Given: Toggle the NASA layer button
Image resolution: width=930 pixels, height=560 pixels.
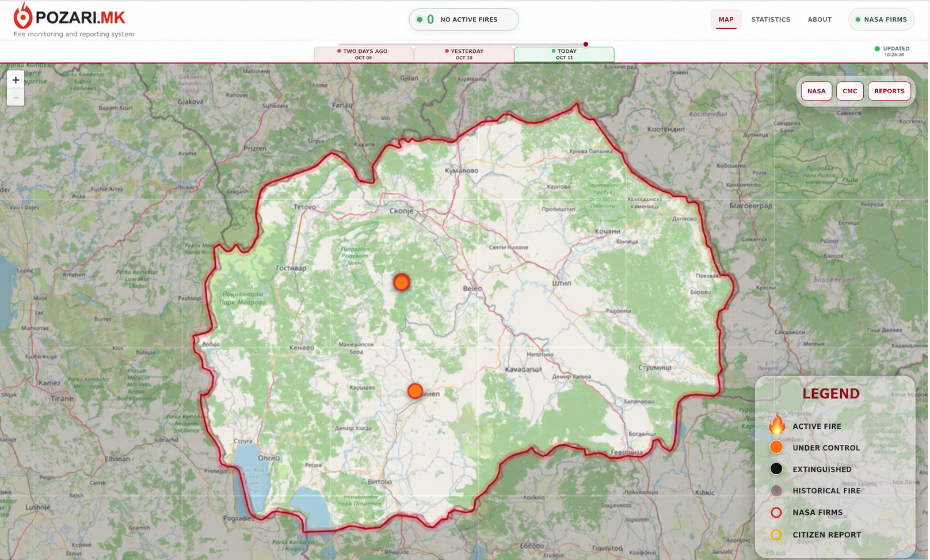Looking at the screenshot, I should (x=816, y=91).
